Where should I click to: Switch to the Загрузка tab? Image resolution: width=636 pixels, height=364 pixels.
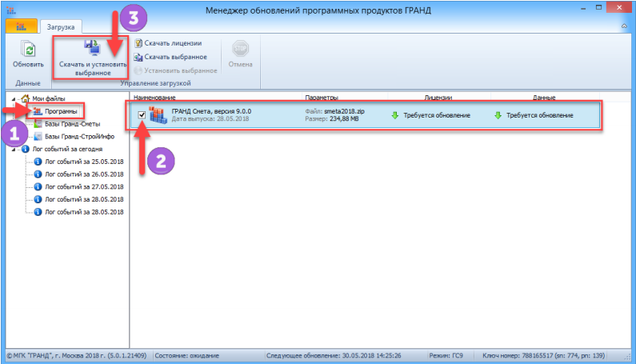[x=61, y=27]
